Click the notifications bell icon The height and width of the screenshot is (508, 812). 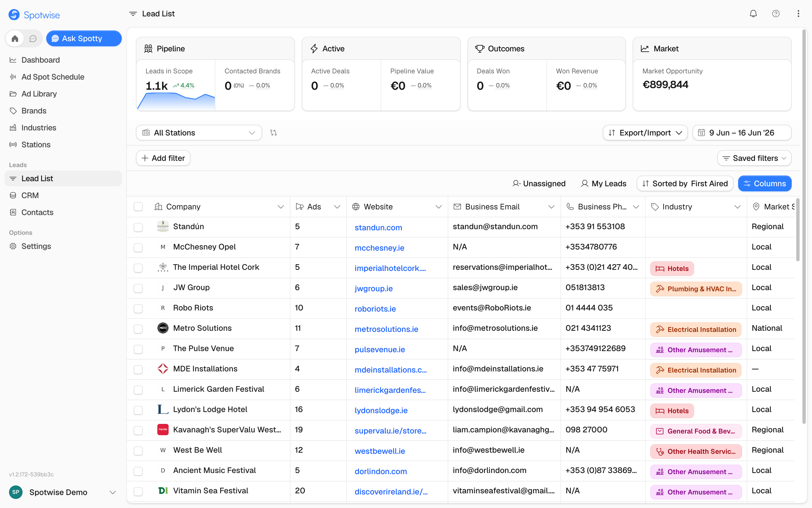pos(753,14)
